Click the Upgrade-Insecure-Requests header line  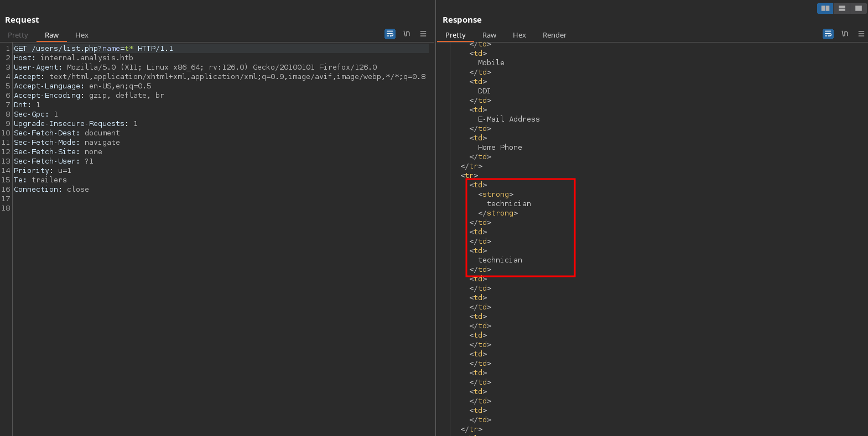click(x=76, y=124)
